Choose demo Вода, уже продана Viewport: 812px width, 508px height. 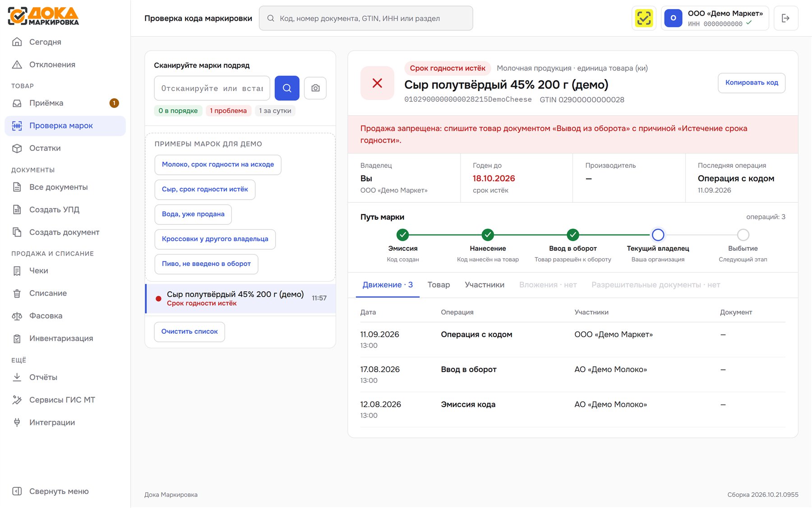click(193, 214)
